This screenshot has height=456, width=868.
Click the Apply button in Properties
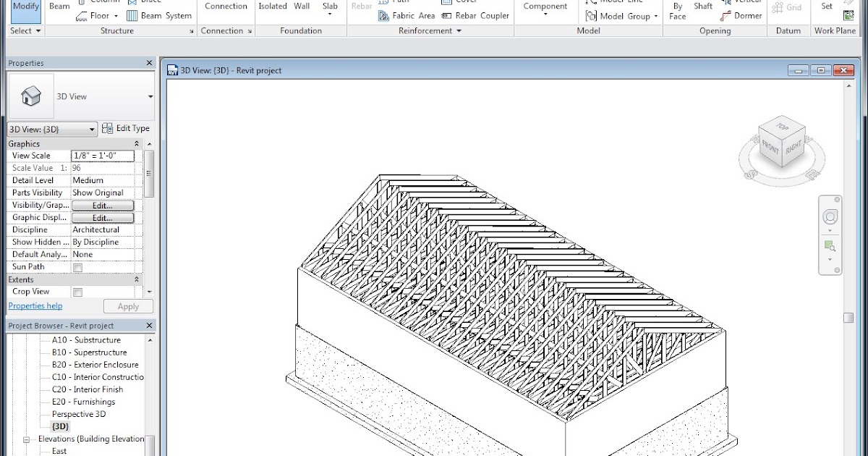128,306
